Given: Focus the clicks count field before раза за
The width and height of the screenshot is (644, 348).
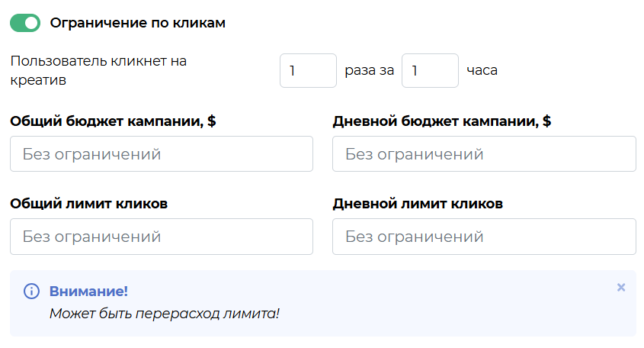Looking at the screenshot, I should 308,70.
